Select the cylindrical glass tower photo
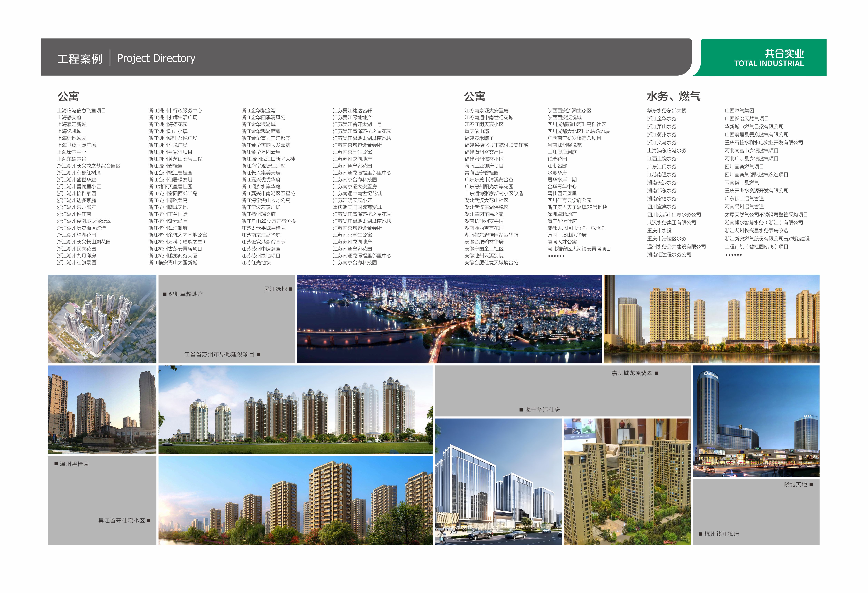868x593 pixels. (x=756, y=421)
